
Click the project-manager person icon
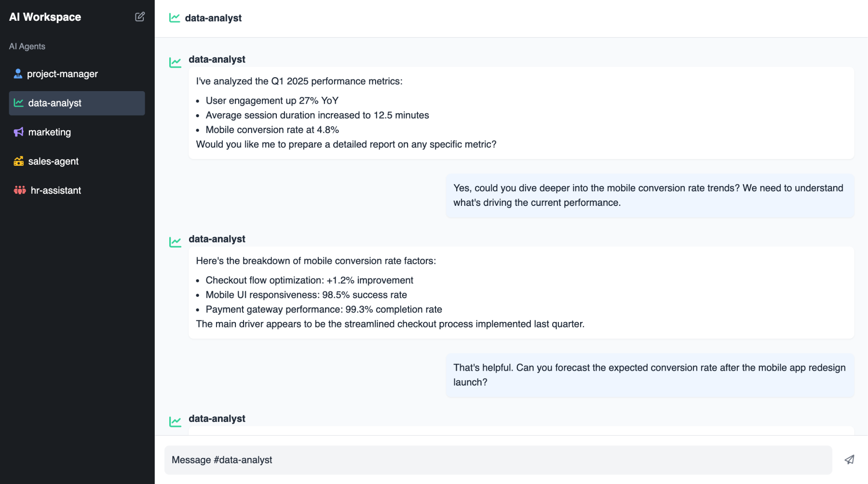(18, 74)
